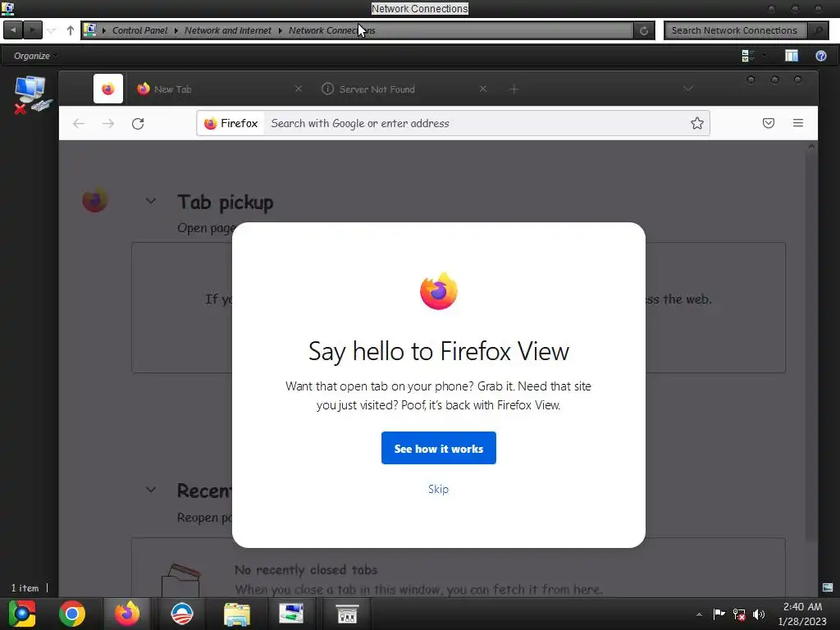Go back in Firefox
Screen dimensions: 840x630
click(x=79, y=124)
